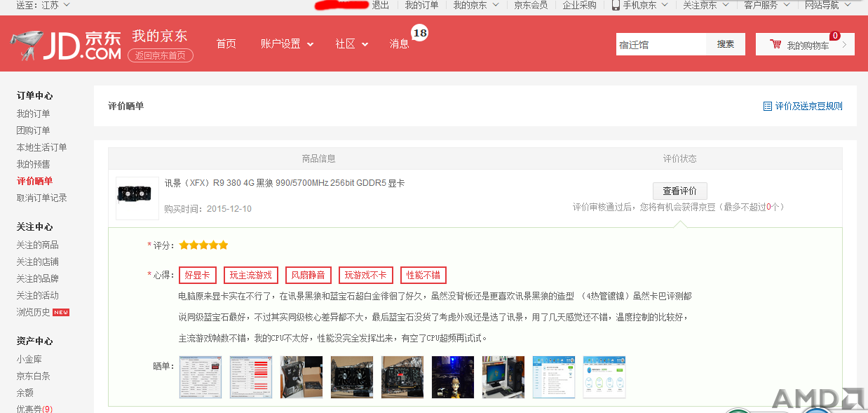The height and width of the screenshot is (413, 868).
Task: Select the five-star rating
Action: 203,245
